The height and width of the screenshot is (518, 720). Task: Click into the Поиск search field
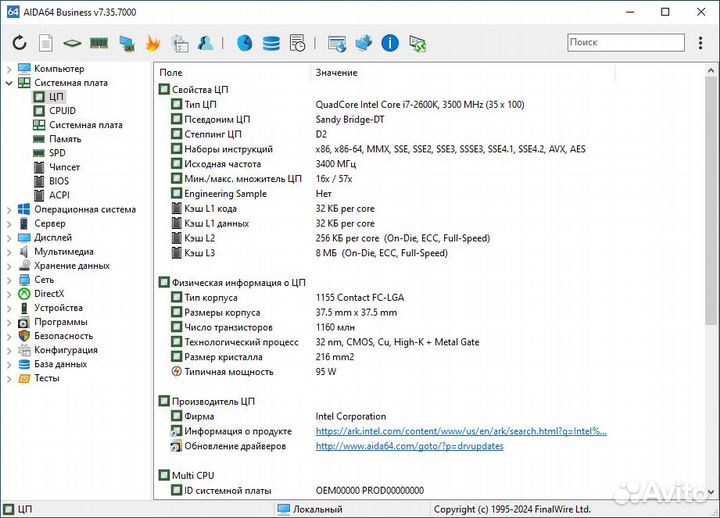(x=626, y=42)
